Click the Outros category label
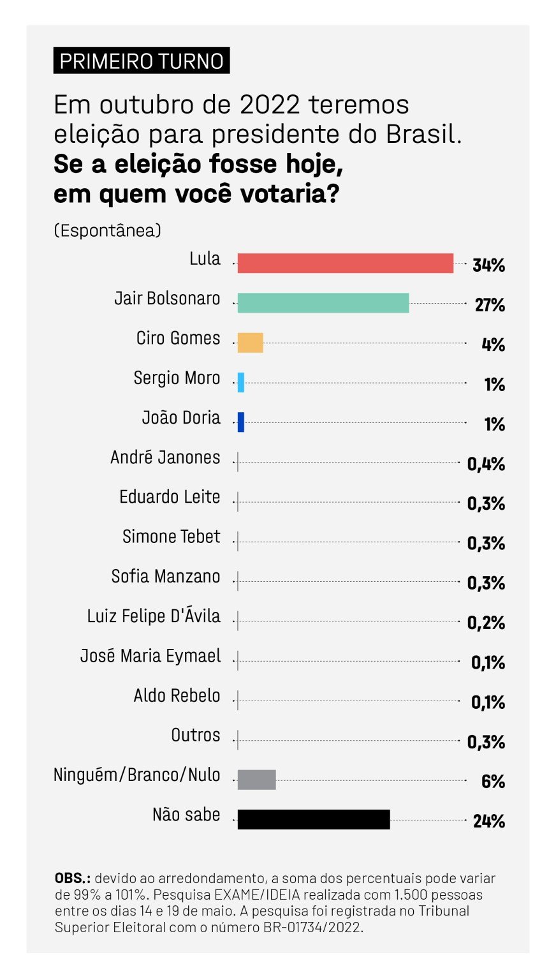 [195, 735]
